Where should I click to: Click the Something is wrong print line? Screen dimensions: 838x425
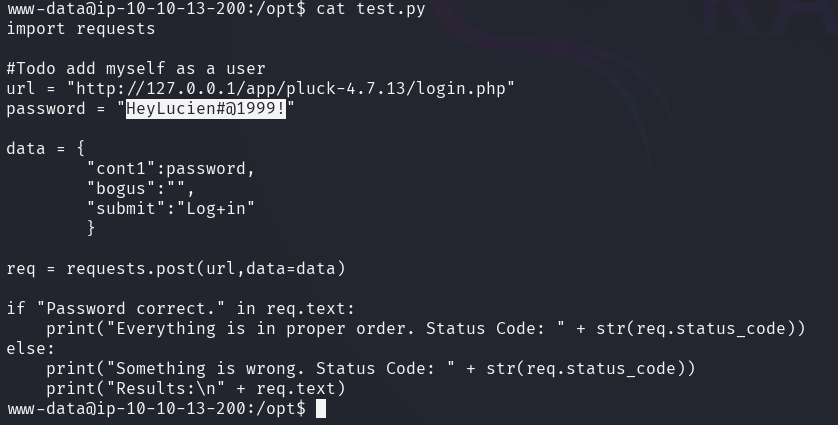coord(371,368)
